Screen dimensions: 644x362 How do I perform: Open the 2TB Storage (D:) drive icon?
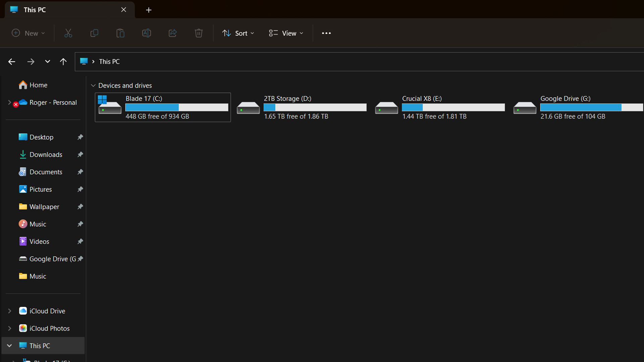[x=248, y=108]
